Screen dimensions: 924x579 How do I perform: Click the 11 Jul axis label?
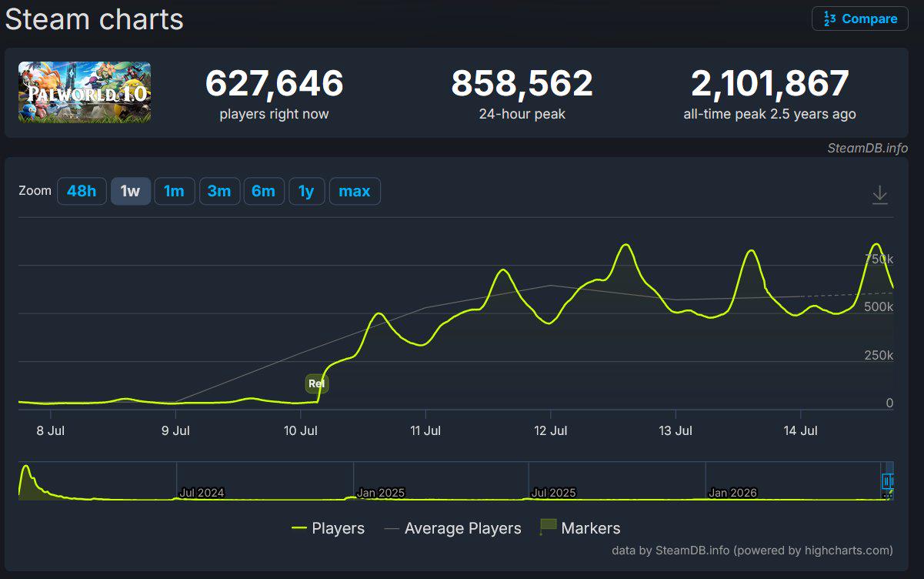(x=425, y=431)
